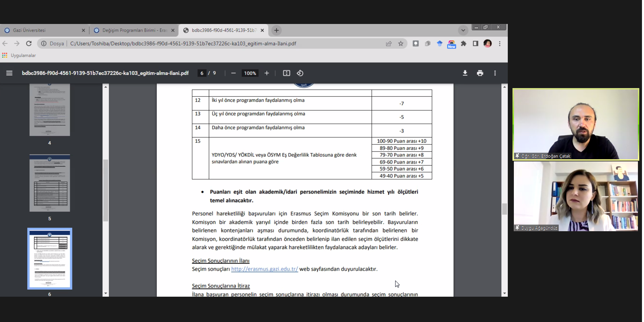644x322 pixels.
Task: Open the Extensions puzzle icon
Action: pos(464,44)
